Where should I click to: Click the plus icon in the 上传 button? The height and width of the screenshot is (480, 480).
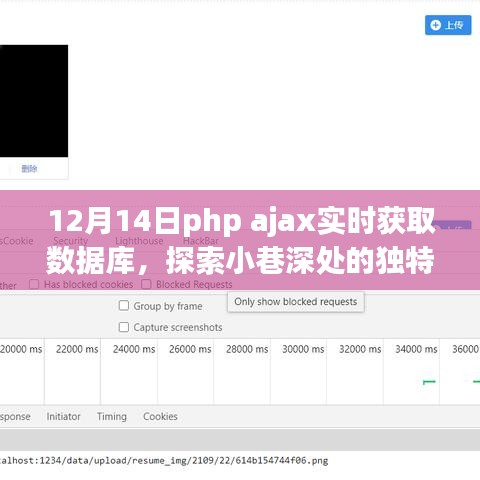click(x=435, y=25)
